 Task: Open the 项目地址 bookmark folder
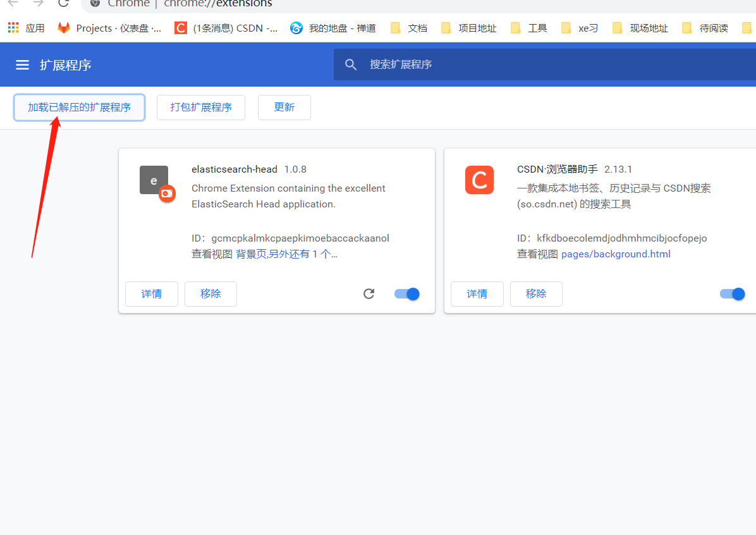[469, 28]
